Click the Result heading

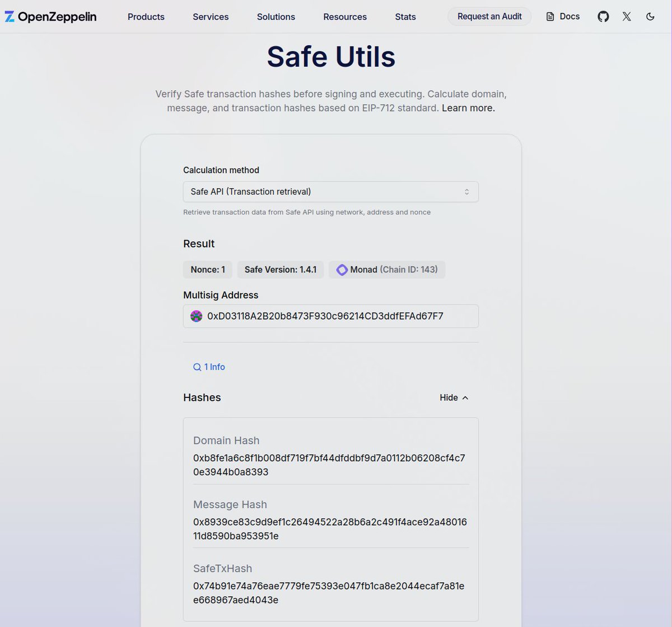point(199,244)
